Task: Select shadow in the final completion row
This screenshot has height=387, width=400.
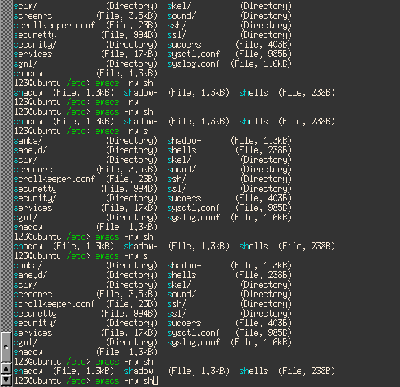Action: [x=139, y=371]
